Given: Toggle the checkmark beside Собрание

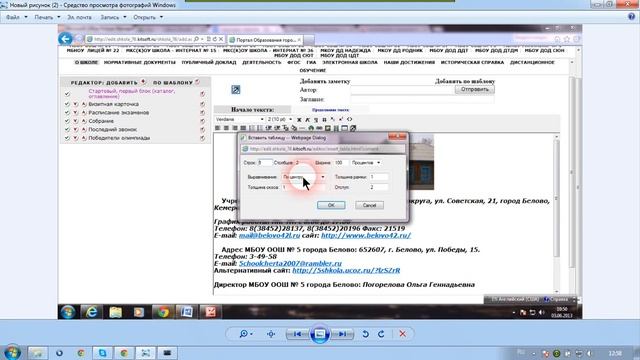Looking at the screenshot, I should click(x=67, y=121).
